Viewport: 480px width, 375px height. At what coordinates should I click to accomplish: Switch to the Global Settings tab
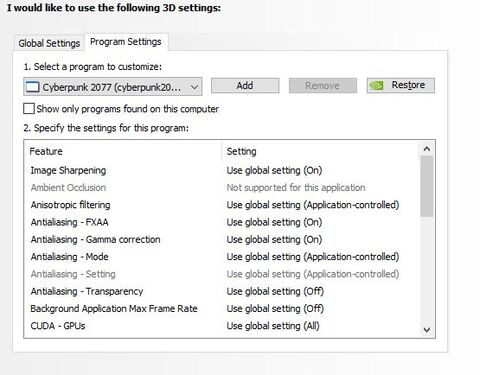pyautogui.click(x=49, y=43)
